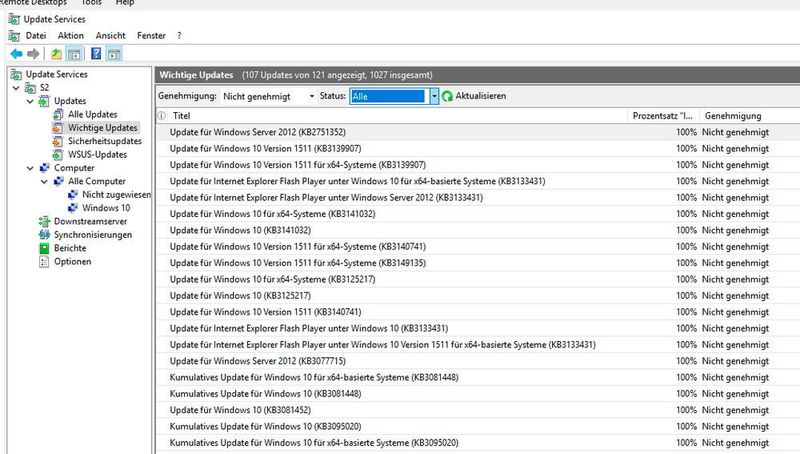Open the Status filter dropdown arrow

[434, 96]
